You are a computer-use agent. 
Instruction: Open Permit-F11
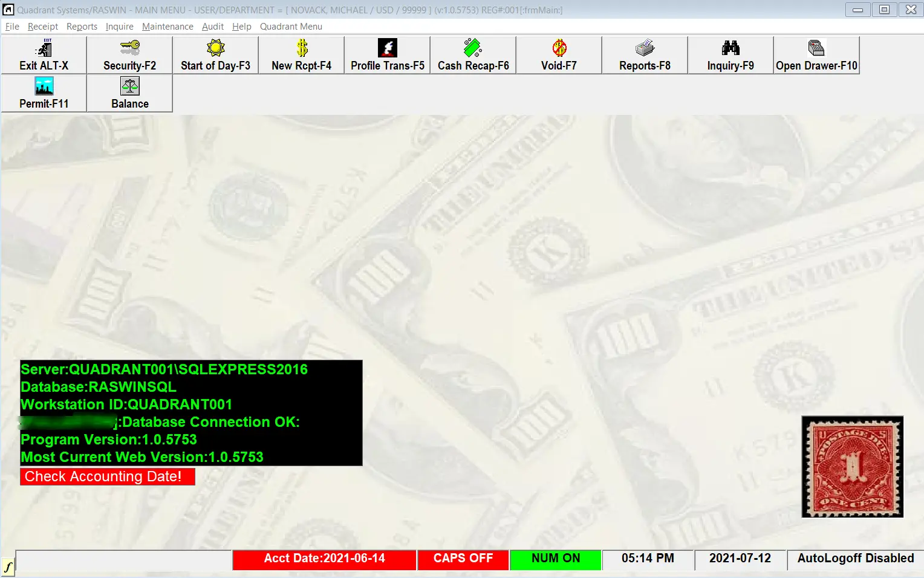(x=44, y=93)
